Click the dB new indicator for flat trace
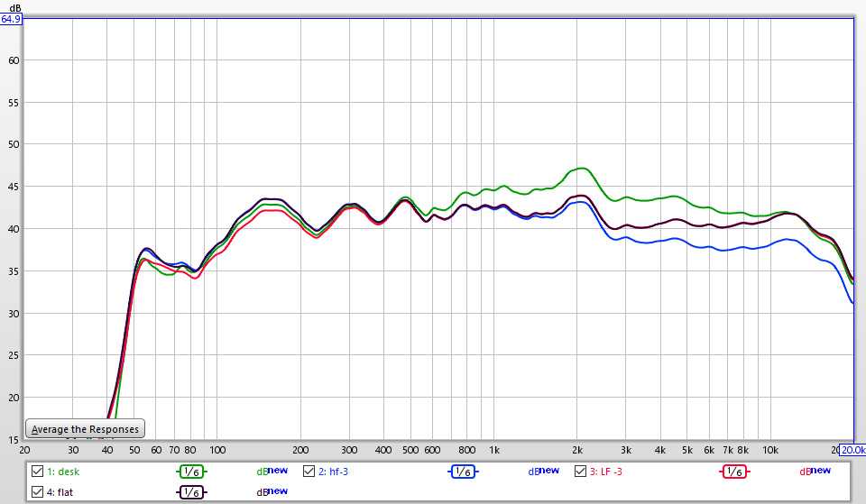This screenshot has width=866, height=504. pos(272,491)
